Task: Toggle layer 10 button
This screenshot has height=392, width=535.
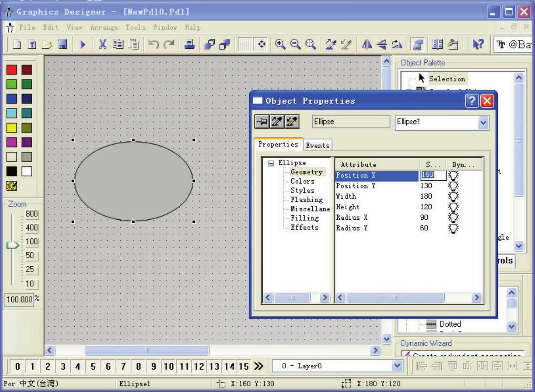Action: coord(169,366)
